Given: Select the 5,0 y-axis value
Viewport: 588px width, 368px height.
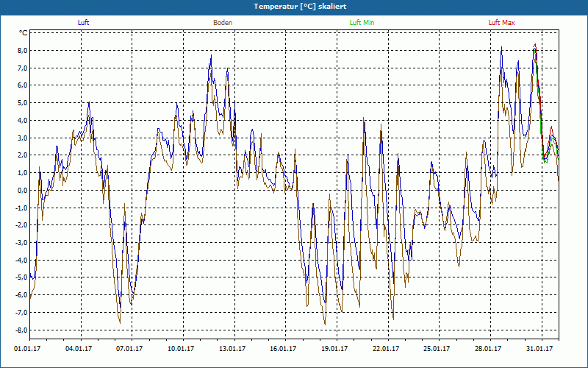Looking at the screenshot, I should click(x=21, y=103).
